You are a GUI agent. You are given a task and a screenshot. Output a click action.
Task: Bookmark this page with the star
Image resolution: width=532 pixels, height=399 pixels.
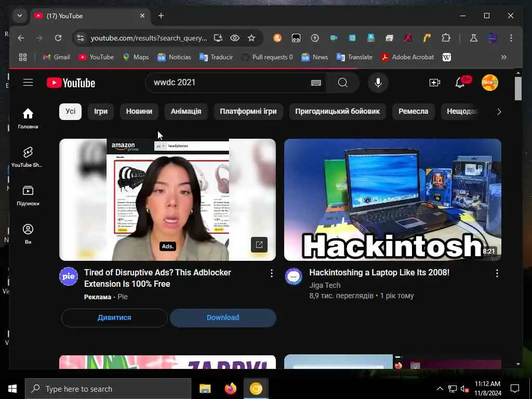(251, 38)
